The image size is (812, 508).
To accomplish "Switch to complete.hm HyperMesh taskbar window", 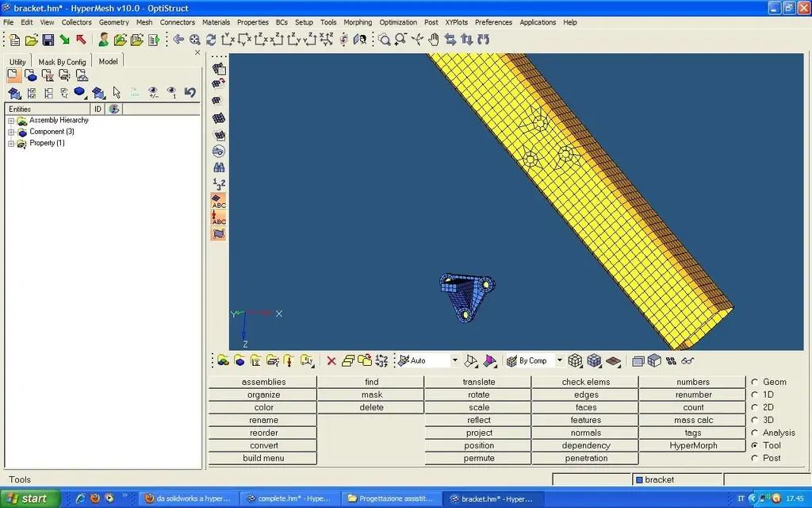I will (x=290, y=498).
